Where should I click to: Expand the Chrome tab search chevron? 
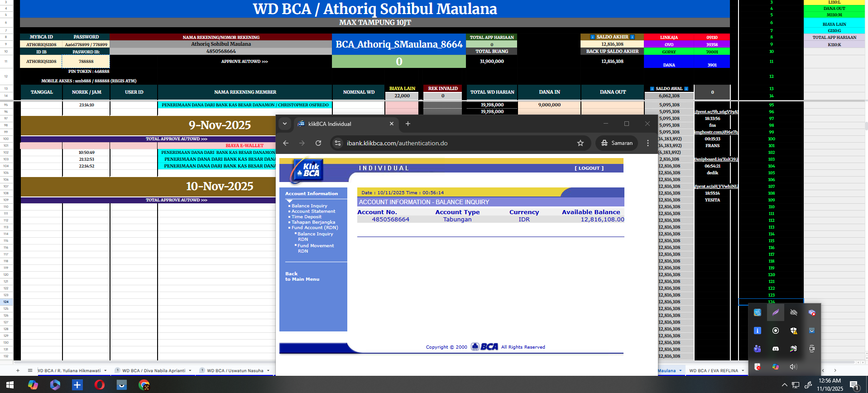pyautogui.click(x=284, y=124)
